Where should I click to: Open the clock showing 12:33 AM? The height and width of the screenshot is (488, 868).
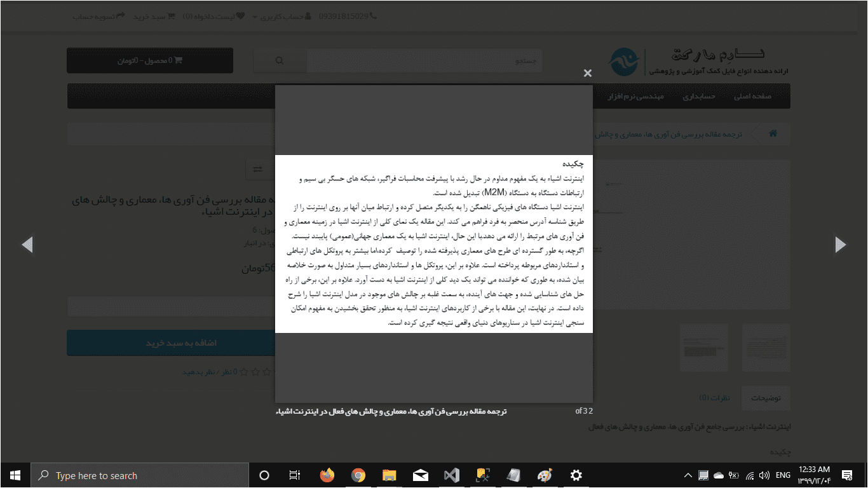pos(814,475)
